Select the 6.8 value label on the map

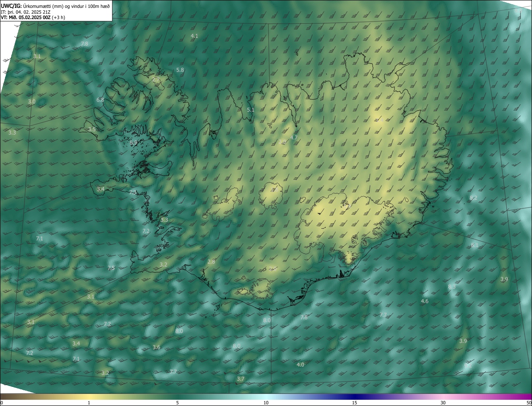100,100
